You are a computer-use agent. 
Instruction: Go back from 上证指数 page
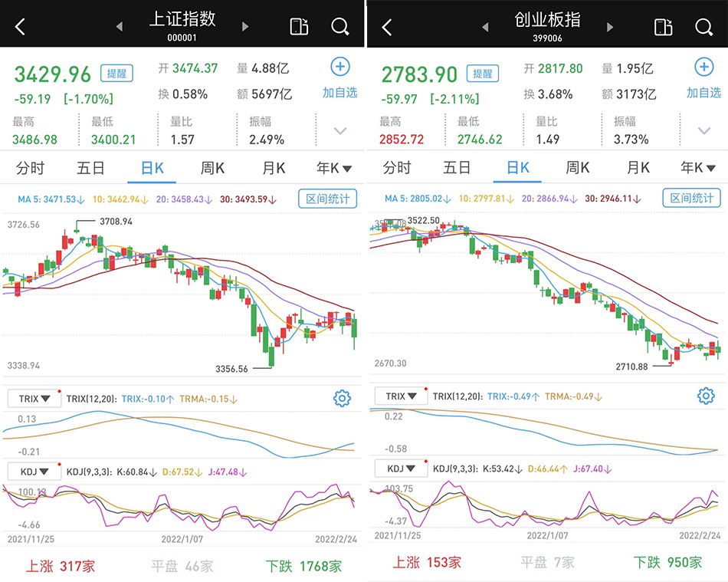point(20,27)
